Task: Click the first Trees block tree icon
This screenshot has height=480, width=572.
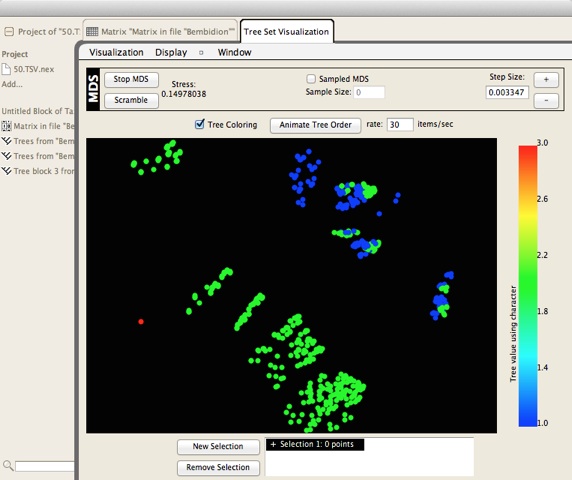Action: [6, 141]
